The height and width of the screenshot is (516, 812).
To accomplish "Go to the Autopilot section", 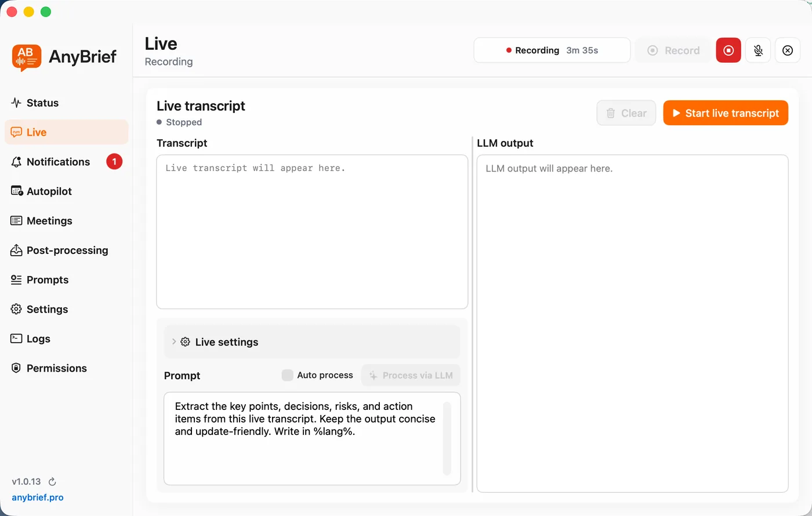I will 66,191.
